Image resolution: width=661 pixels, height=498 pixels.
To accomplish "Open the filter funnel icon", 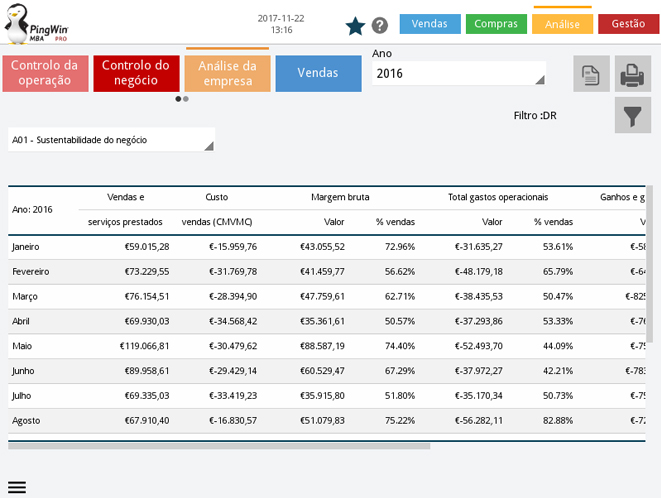I will point(632,115).
